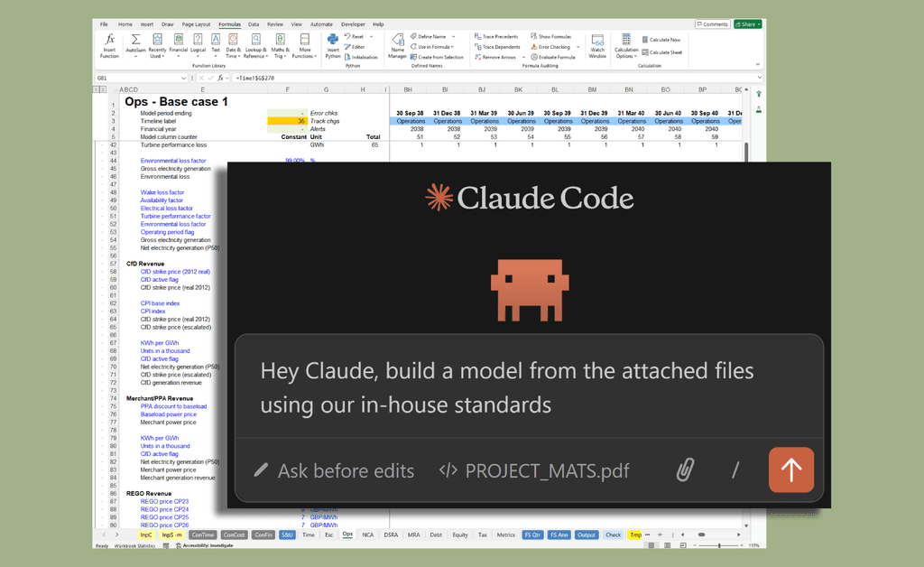This screenshot has height=567, width=924.
Task: Click the Claude Code prompt text field
Action: tap(529, 387)
